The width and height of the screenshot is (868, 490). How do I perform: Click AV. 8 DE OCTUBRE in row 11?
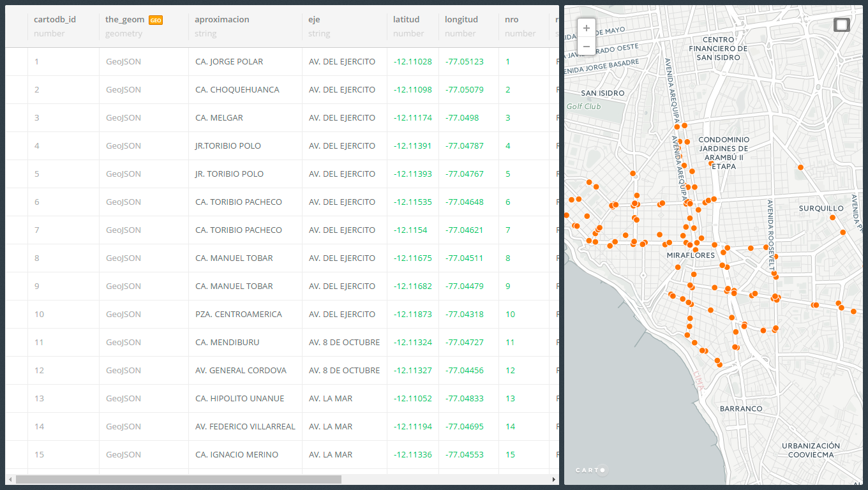coord(345,343)
